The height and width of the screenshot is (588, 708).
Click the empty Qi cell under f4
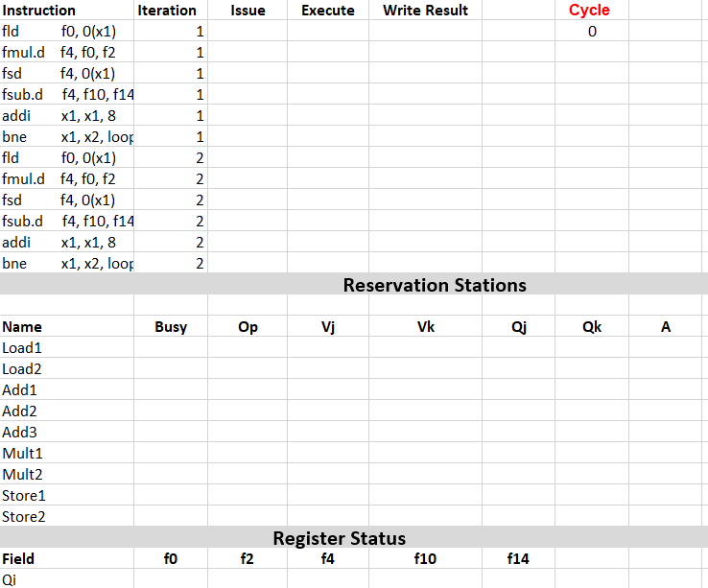328,579
